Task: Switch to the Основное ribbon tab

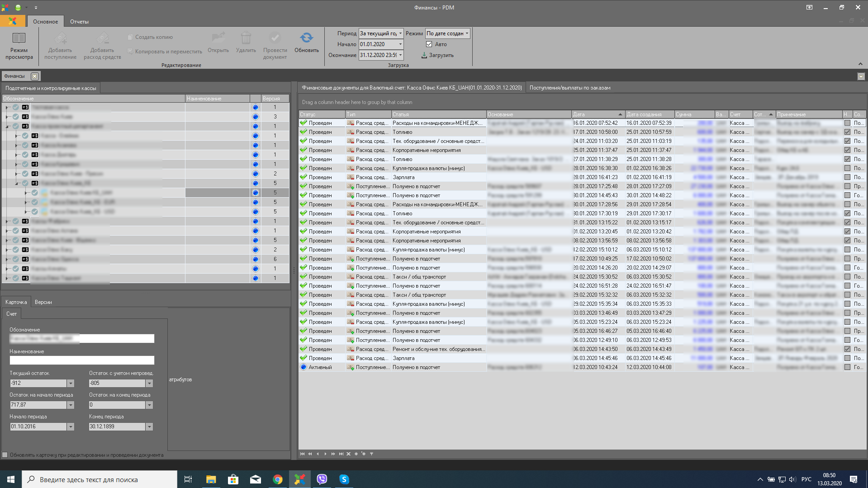Action: [45, 21]
